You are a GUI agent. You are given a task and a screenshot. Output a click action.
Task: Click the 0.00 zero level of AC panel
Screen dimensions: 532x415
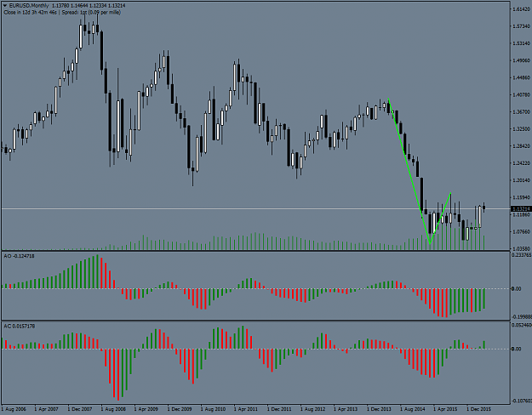516,349
